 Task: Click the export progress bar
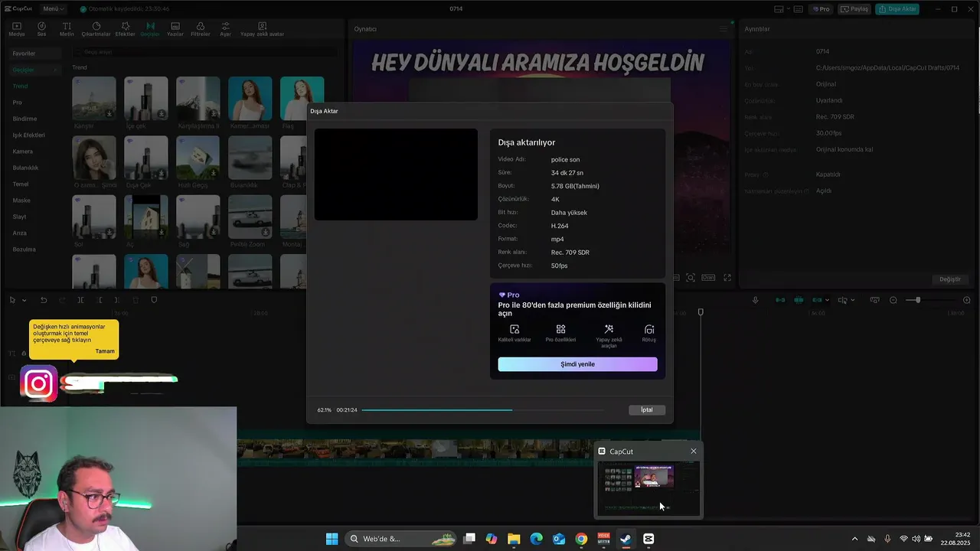pos(483,410)
